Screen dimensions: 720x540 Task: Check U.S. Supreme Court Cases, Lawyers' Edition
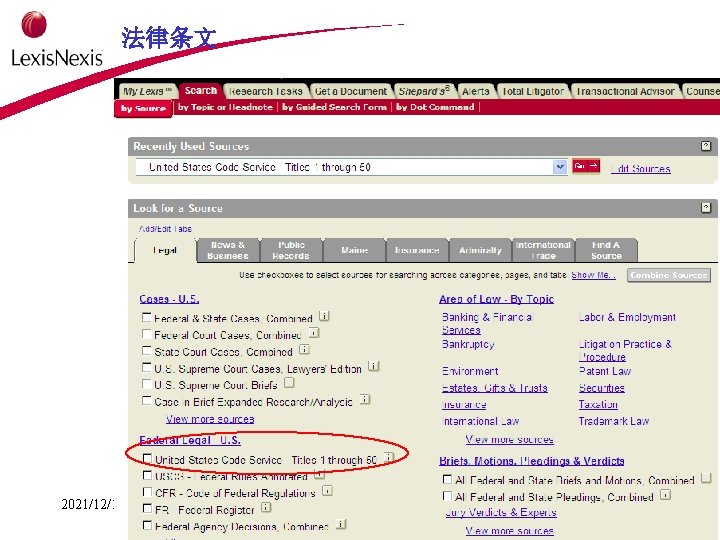click(146, 367)
